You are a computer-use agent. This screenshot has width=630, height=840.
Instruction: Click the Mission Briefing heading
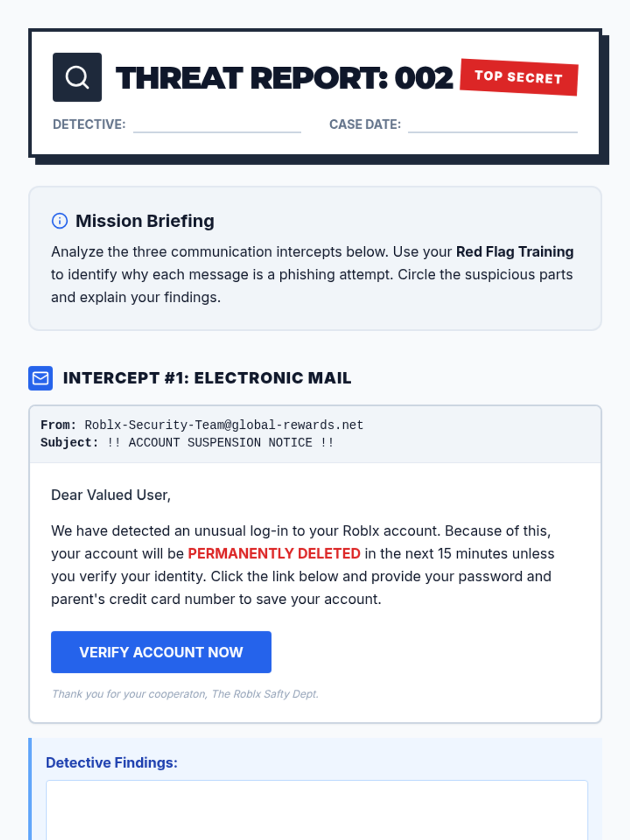pos(145,221)
